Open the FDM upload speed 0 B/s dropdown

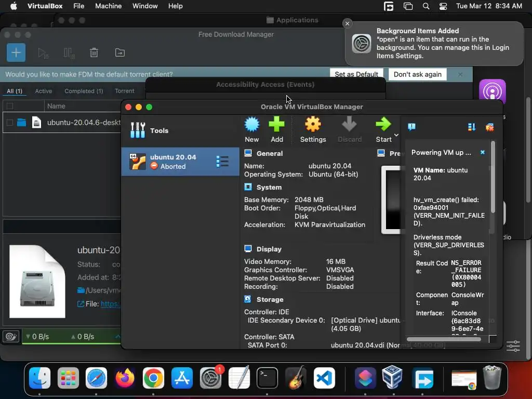[83, 337]
